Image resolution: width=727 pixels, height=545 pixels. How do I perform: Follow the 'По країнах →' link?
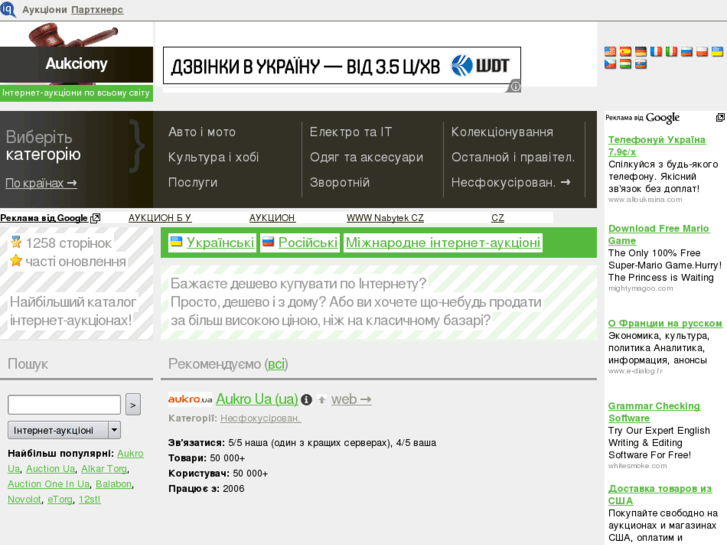point(41,183)
